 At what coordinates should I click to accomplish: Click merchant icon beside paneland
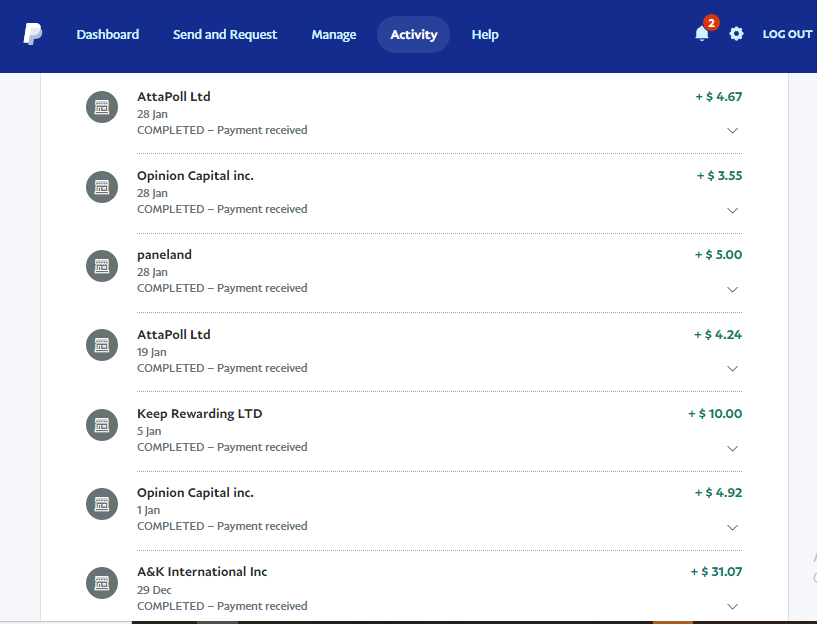(102, 266)
